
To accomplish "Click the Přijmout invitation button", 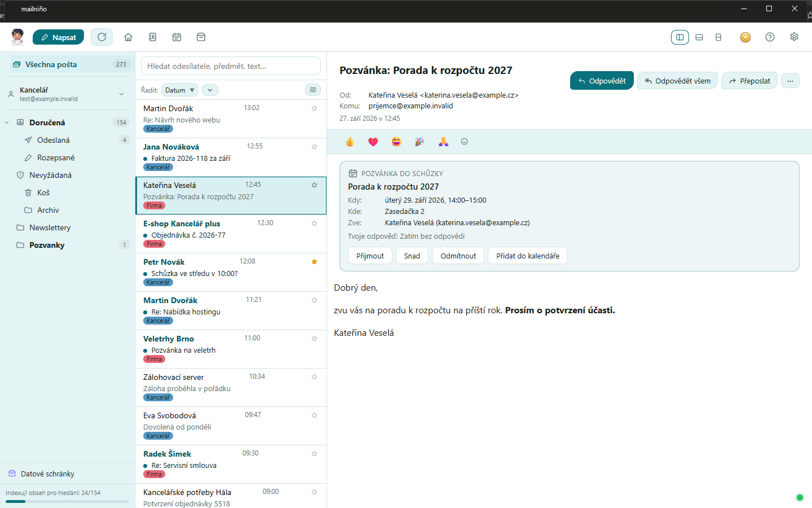I will point(370,256).
